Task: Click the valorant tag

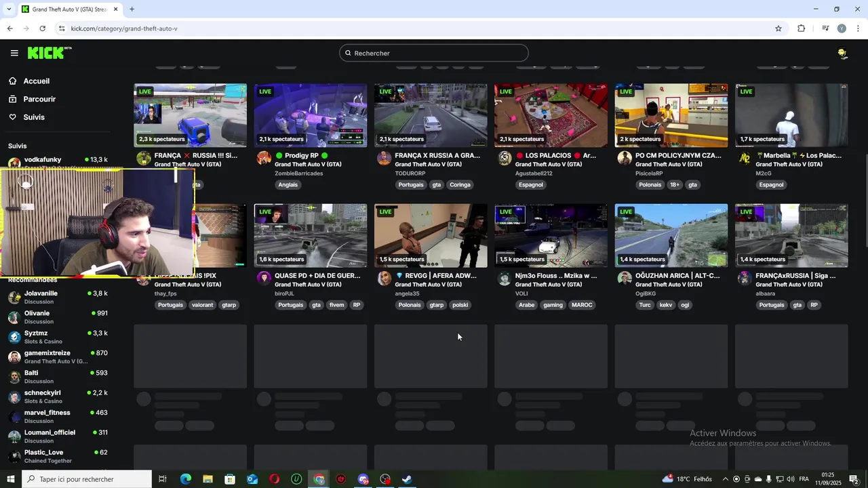Action: coord(202,305)
